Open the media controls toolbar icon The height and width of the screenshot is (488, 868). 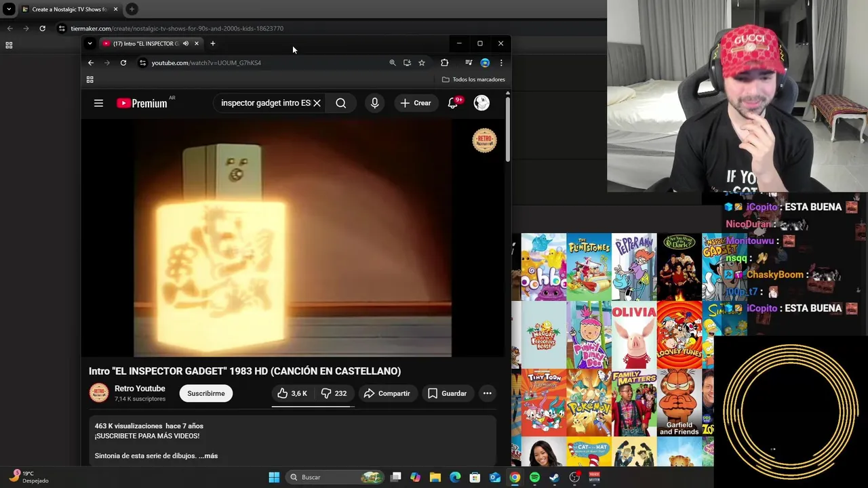[x=469, y=63]
